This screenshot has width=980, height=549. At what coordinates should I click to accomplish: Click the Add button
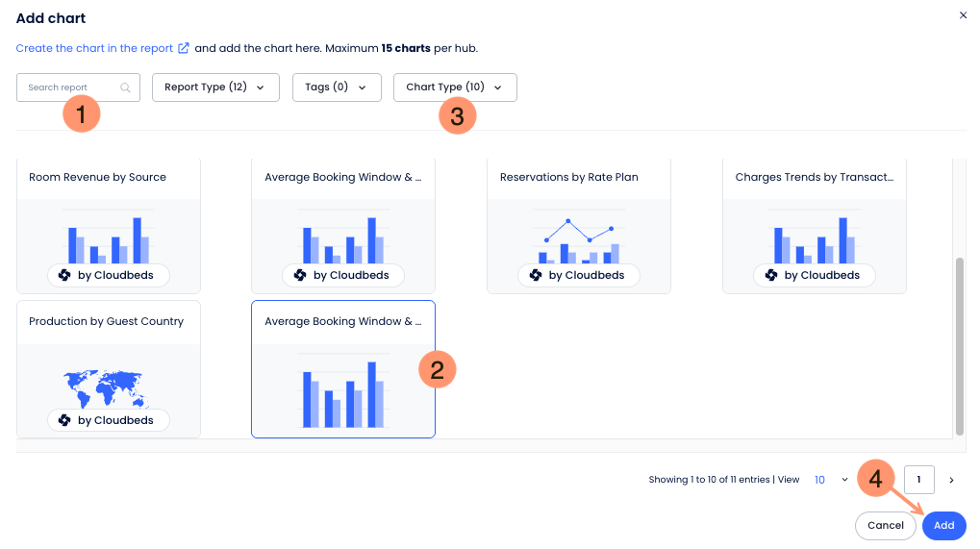coord(943,525)
